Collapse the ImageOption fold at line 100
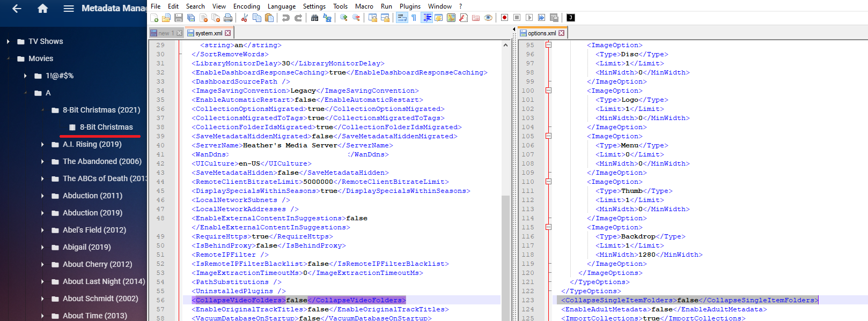This screenshot has height=321, width=868. point(548,91)
